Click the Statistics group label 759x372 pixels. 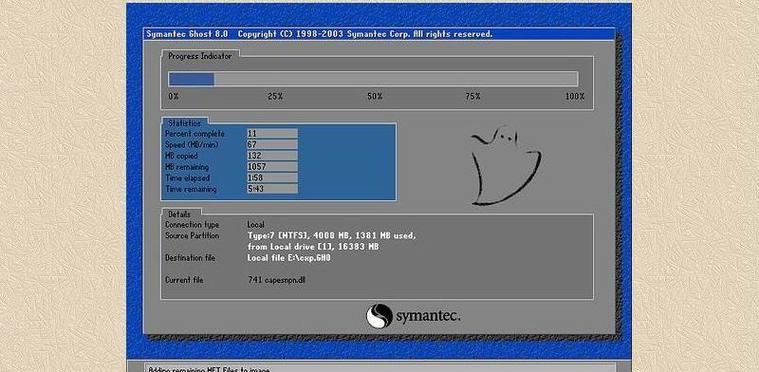pyautogui.click(x=184, y=123)
